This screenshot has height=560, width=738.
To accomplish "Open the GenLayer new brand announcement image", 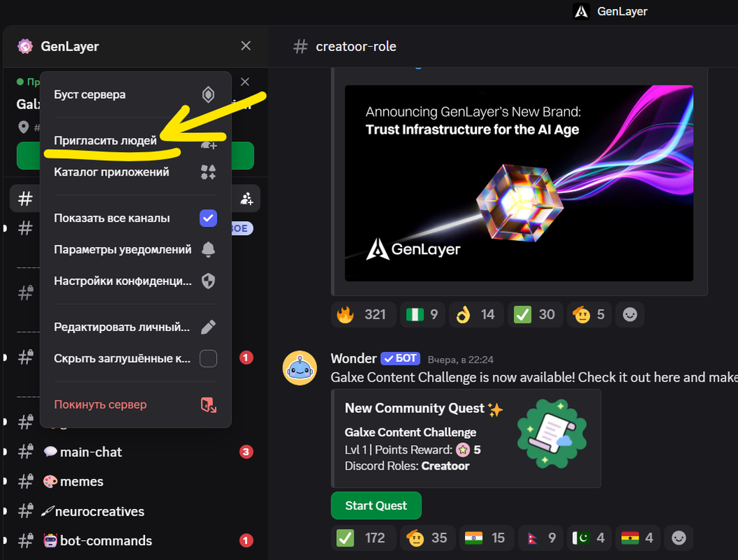I will (519, 183).
